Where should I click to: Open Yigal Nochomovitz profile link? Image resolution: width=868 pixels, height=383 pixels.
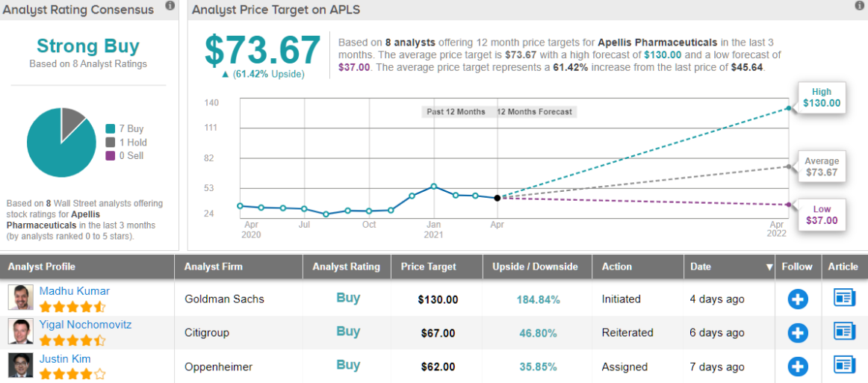(x=85, y=325)
